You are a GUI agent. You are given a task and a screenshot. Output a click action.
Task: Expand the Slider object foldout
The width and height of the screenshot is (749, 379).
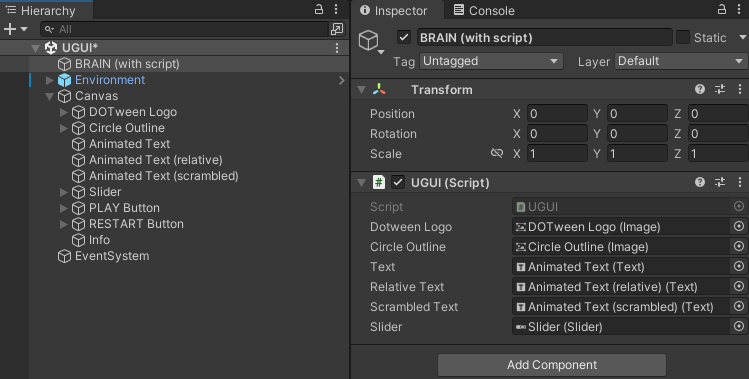click(64, 192)
